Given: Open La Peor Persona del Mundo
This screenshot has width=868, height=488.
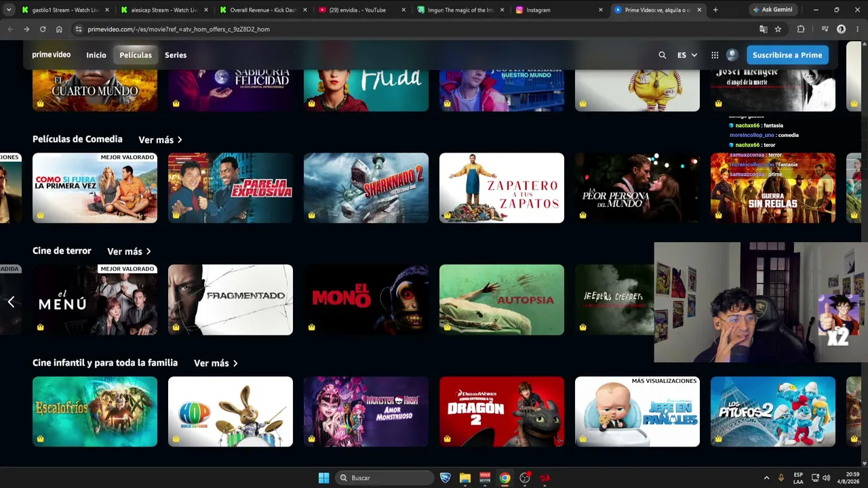Looking at the screenshot, I should click(x=637, y=188).
